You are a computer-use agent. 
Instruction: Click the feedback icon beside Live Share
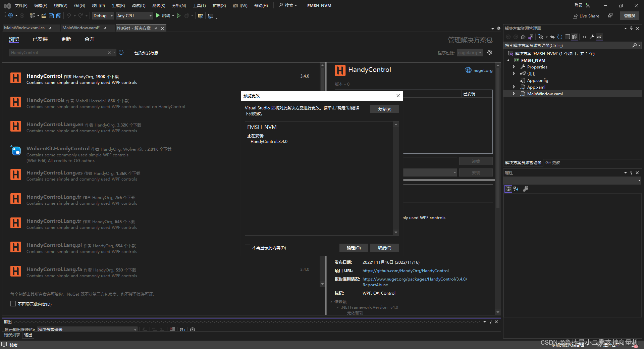point(610,16)
